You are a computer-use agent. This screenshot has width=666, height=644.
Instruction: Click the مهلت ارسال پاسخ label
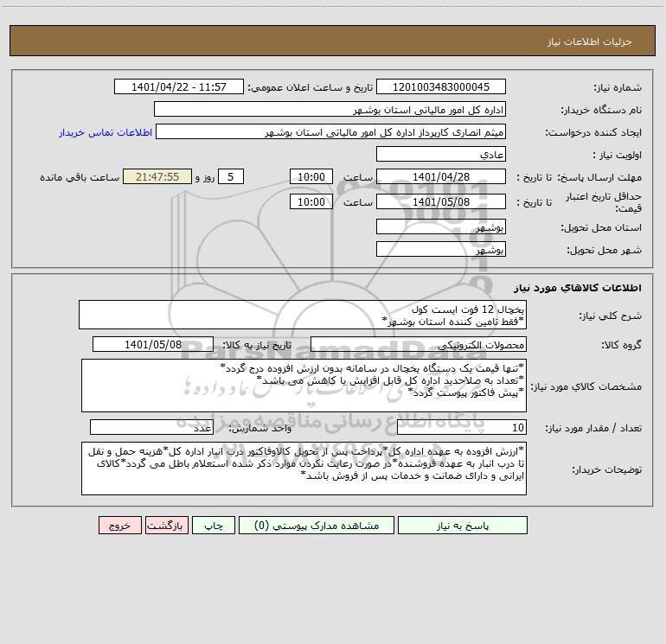(599, 177)
